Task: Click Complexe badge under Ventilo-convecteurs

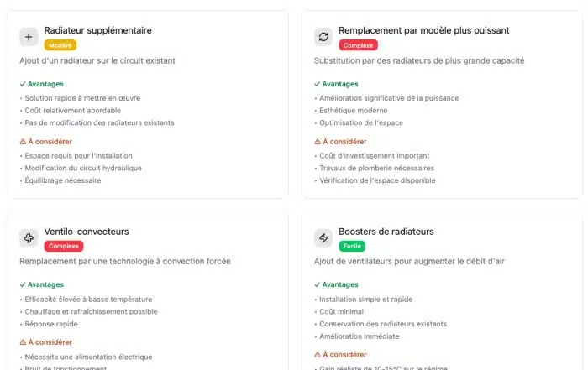Action: [64, 246]
